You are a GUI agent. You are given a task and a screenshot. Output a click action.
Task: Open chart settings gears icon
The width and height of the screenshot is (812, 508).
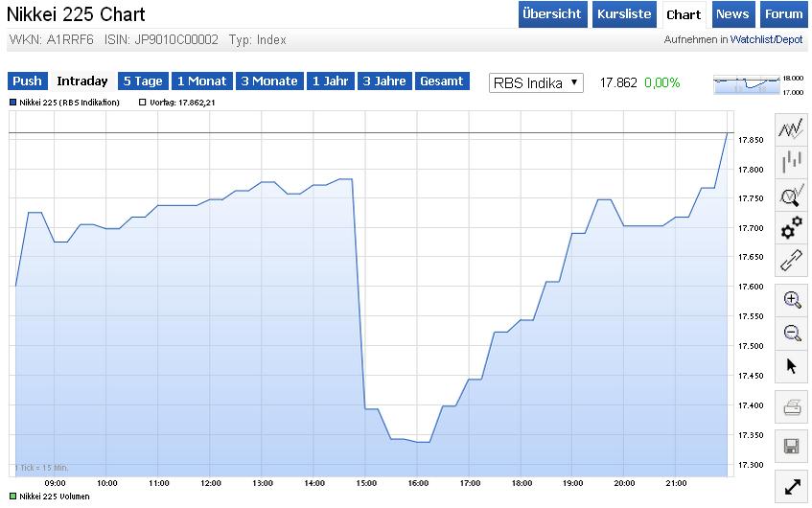(x=791, y=228)
